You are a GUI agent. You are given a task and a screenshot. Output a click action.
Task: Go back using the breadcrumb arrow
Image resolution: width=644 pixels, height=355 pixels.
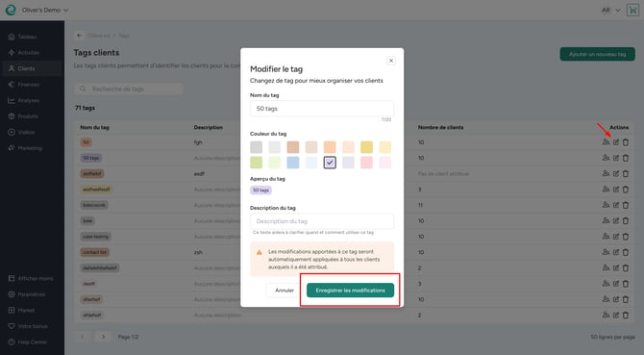coord(79,36)
